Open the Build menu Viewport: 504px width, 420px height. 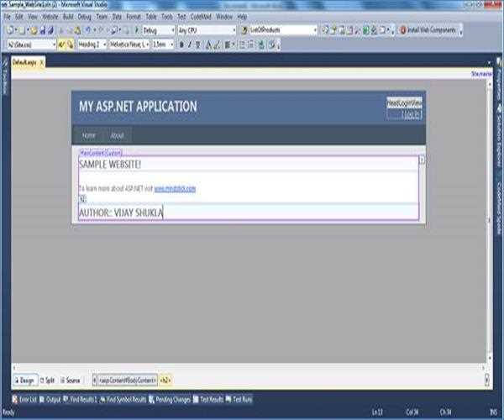tap(68, 16)
